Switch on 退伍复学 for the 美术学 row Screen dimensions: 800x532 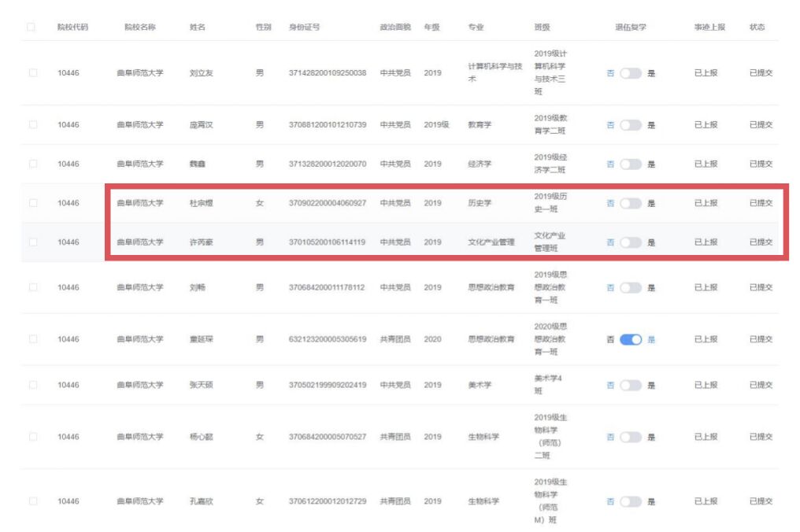click(631, 385)
